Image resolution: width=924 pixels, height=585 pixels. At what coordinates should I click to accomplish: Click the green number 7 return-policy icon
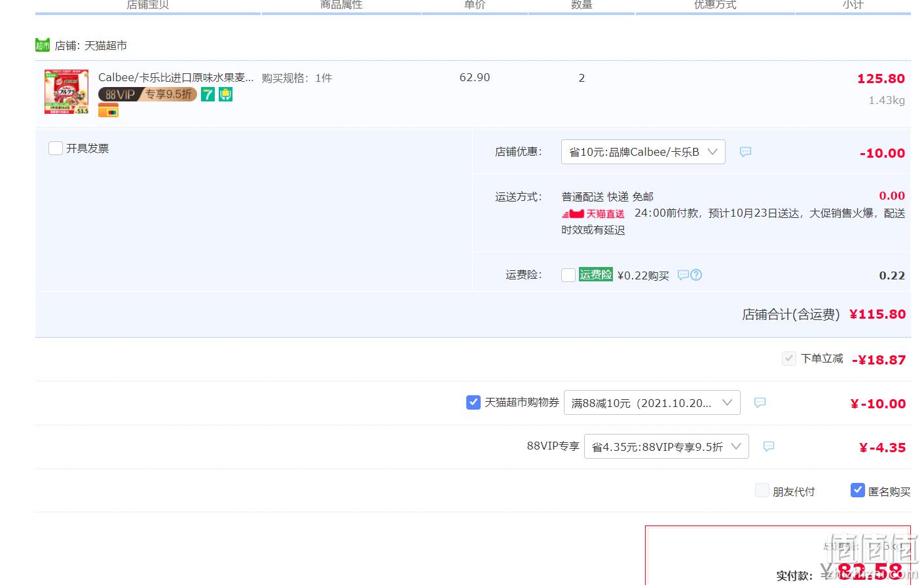pyautogui.click(x=208, y=94)
